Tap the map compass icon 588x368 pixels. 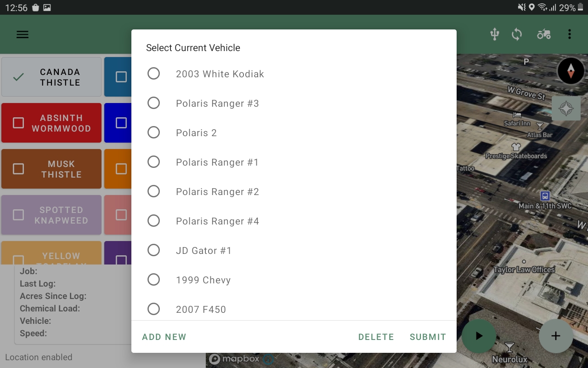[571, 71]
